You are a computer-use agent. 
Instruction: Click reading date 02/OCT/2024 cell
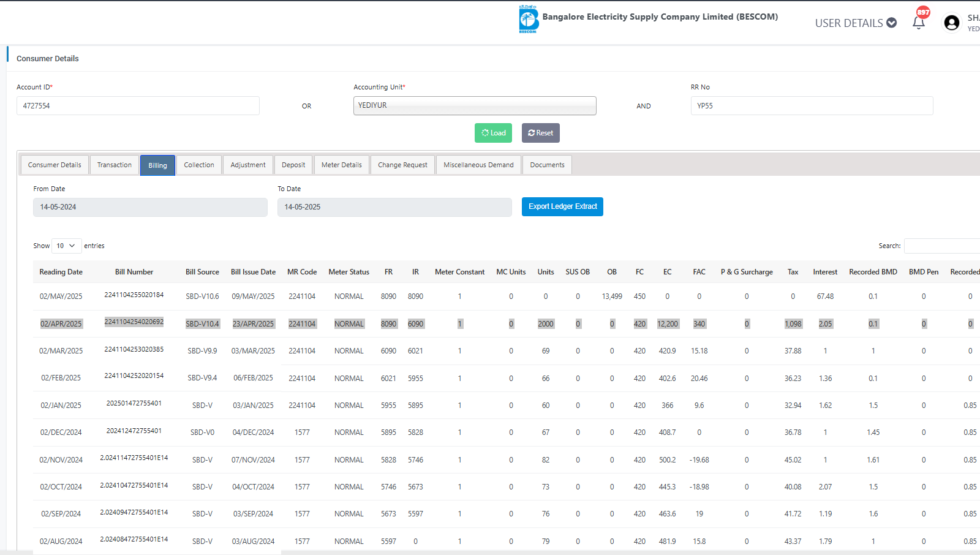(x=61, y=487)
